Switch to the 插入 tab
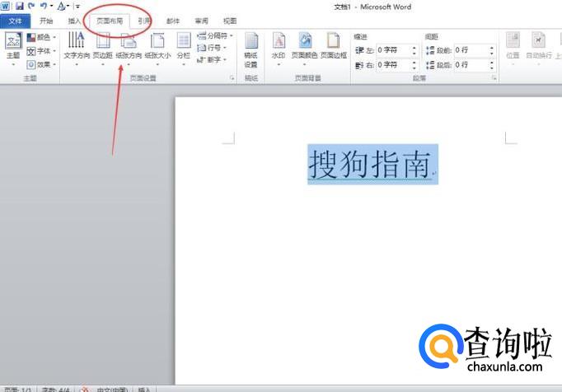562x392 pixels. click(x=74, y=21)
